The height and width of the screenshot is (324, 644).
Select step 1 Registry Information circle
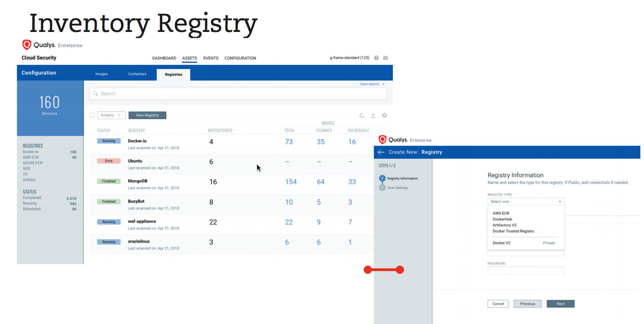382,178
